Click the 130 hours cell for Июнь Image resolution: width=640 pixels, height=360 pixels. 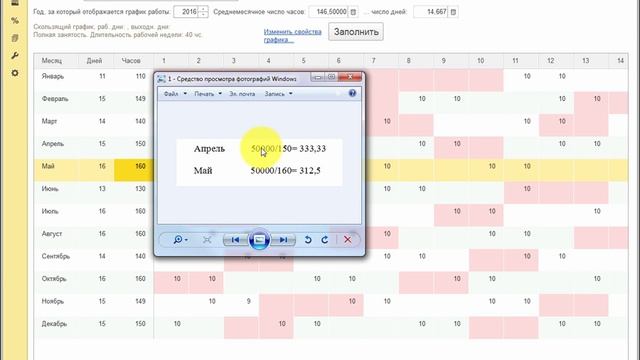[x=134, y=192]
